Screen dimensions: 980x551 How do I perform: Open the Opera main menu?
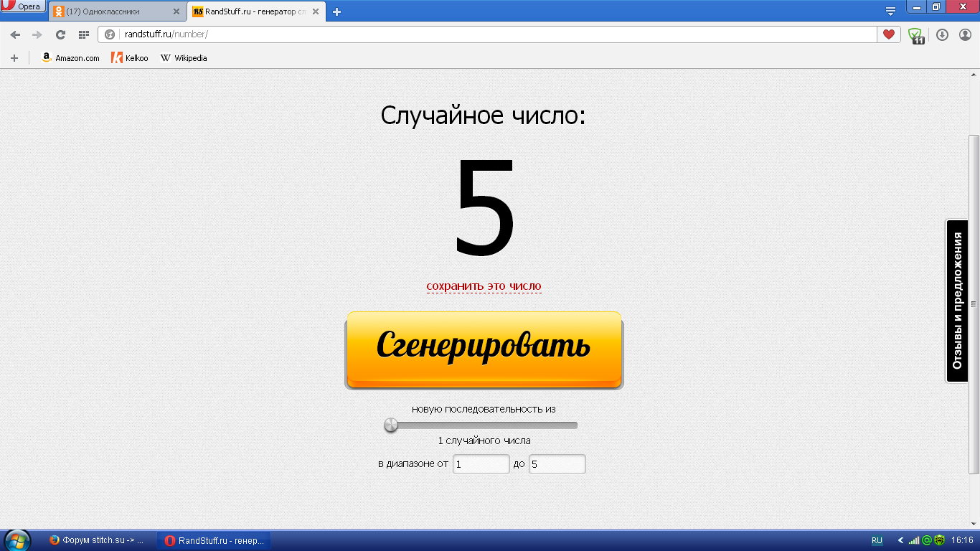pos(23,7)
